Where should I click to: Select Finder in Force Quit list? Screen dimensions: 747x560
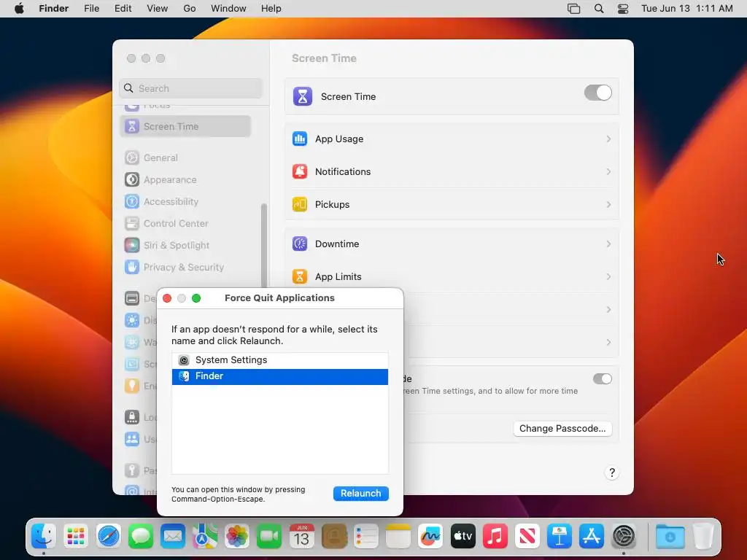(x=279, y=376)
